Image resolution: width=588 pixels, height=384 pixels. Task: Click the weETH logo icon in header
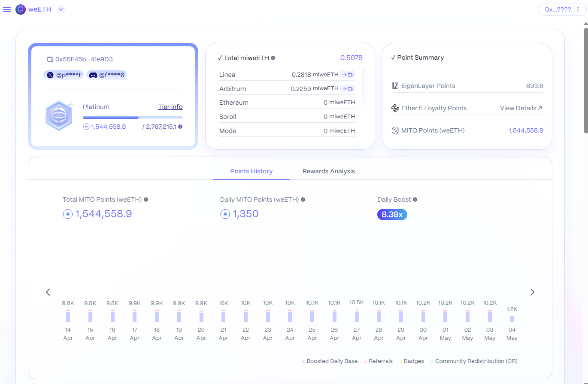(x=21, y=9)
